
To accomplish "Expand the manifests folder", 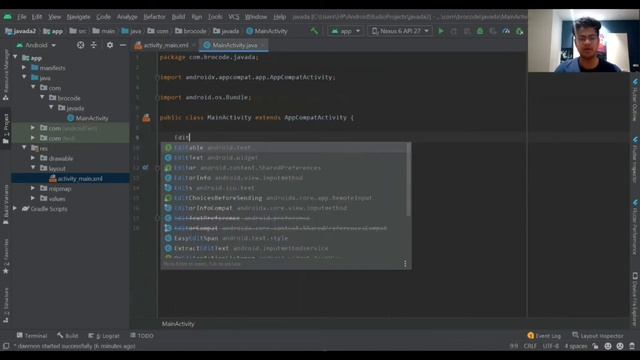I will point(24,68).
